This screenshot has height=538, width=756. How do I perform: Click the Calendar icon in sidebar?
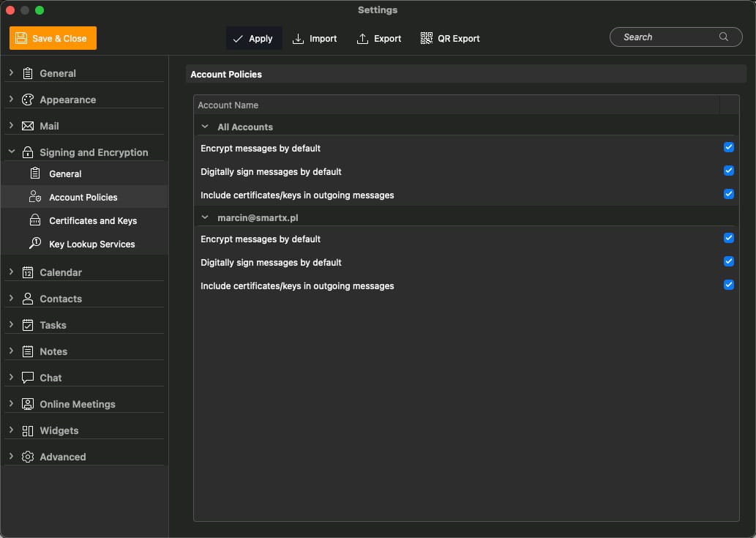pos(28,272)
